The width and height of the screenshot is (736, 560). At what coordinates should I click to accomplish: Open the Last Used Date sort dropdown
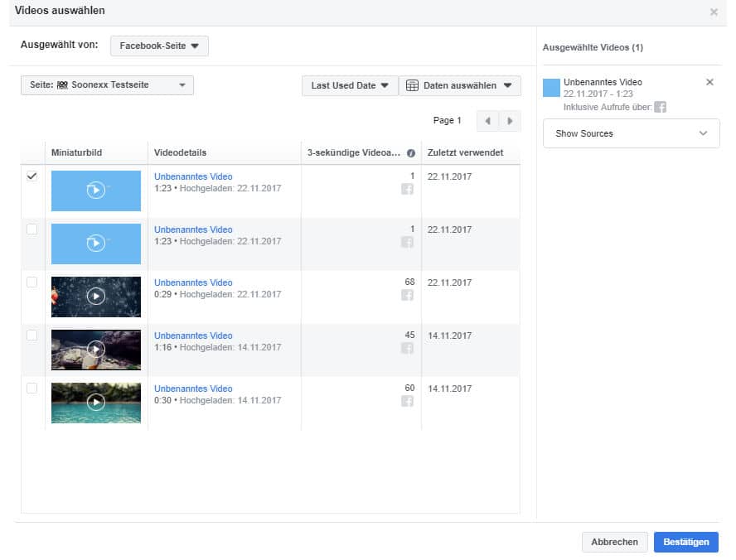click(350, 85)
